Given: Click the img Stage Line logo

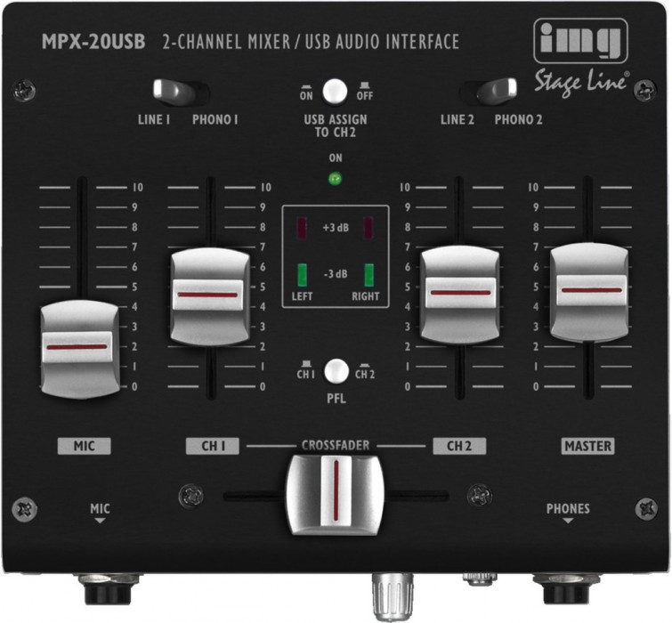Looking at the screenshot, I should click(581, 57).
